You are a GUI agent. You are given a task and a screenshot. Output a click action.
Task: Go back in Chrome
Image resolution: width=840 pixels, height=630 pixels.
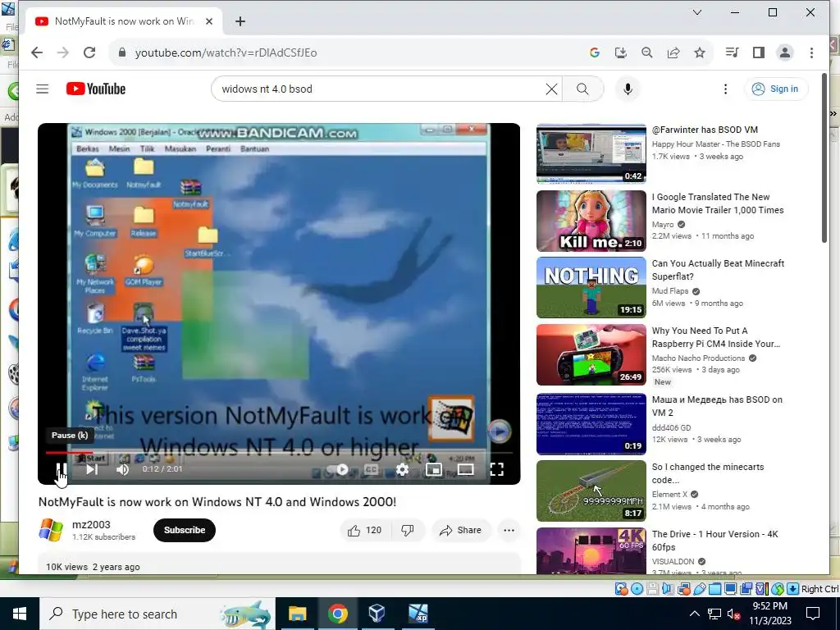coord(36,52)
